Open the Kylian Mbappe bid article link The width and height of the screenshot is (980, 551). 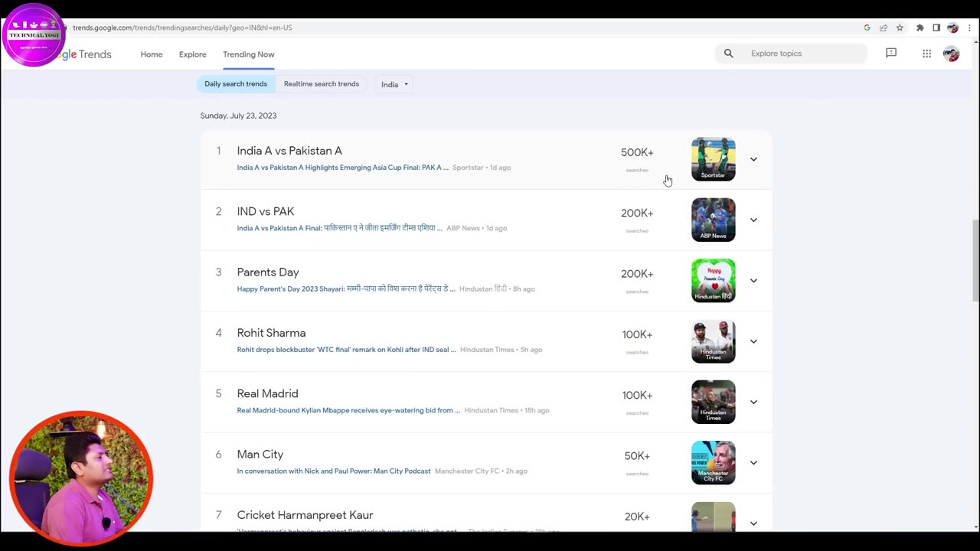pyautogui.click(x=348, y=410)
